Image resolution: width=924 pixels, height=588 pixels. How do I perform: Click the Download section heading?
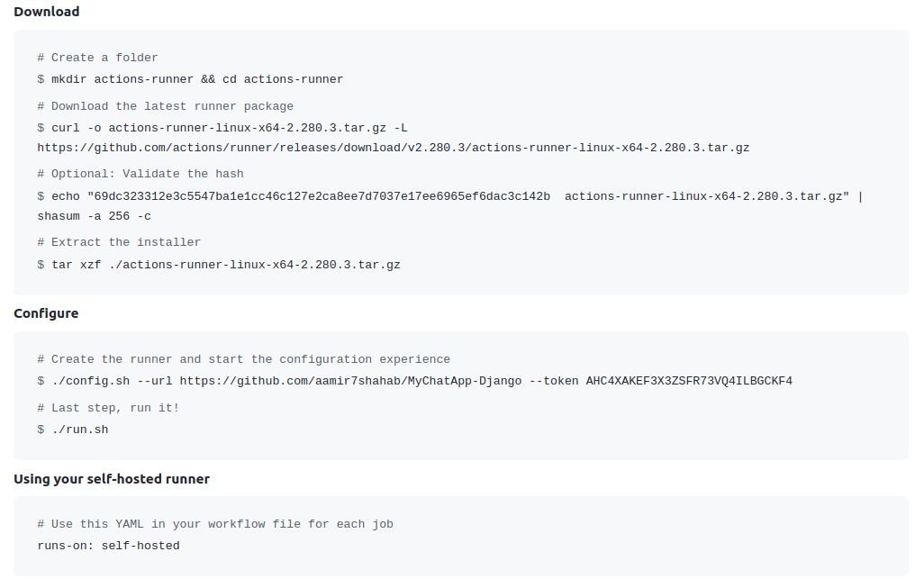pyautogui.click(x=47, y=12)
